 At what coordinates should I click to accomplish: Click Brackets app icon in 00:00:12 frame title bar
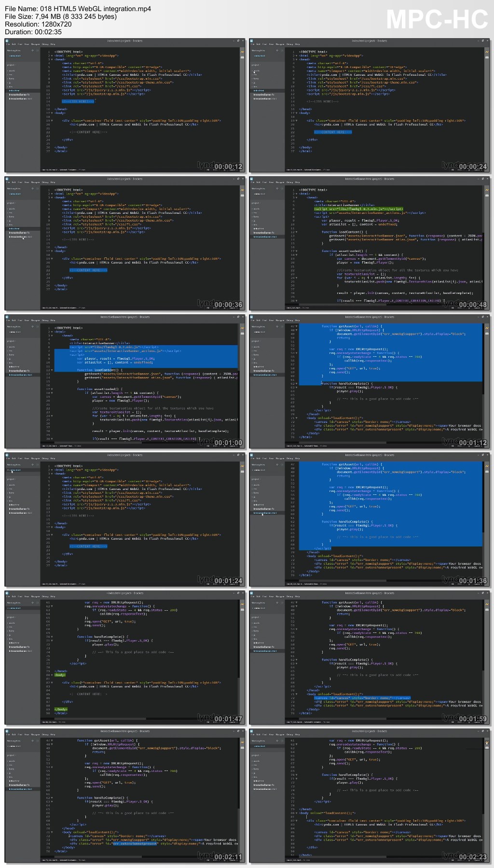pyautogui.click(x=8, y=41)
